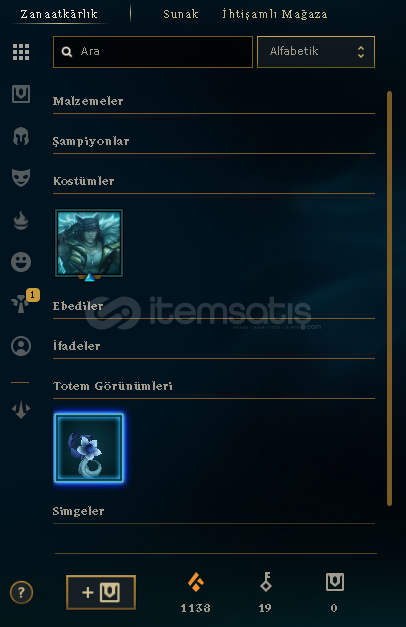Filter by eternals flame icon
This screenshot has height=627, width=406.
click(x=21, y=220)
